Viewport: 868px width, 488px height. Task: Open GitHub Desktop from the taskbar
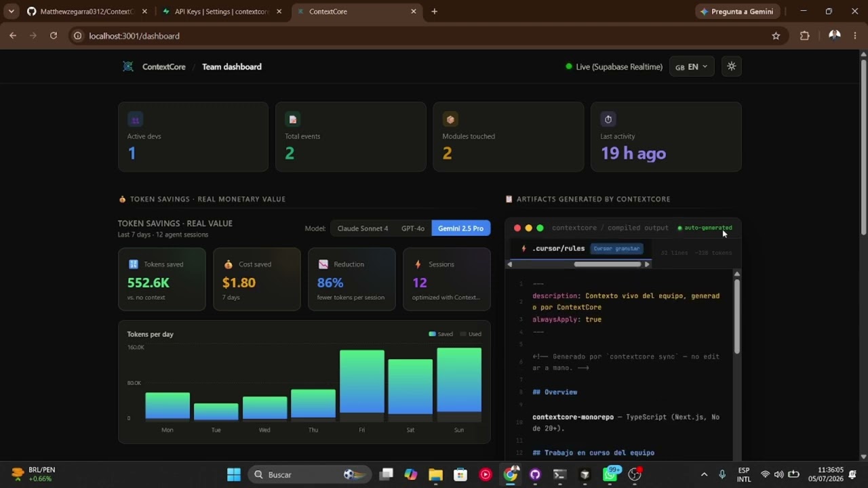pyautogui.click(x=535, y=474)
